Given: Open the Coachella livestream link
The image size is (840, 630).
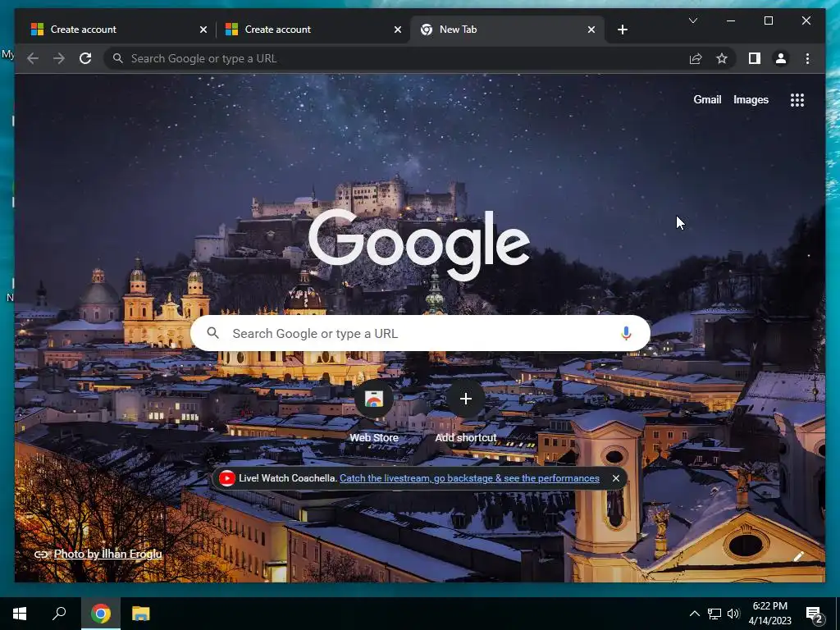Looking at the screenshot, I should (469, 478).
